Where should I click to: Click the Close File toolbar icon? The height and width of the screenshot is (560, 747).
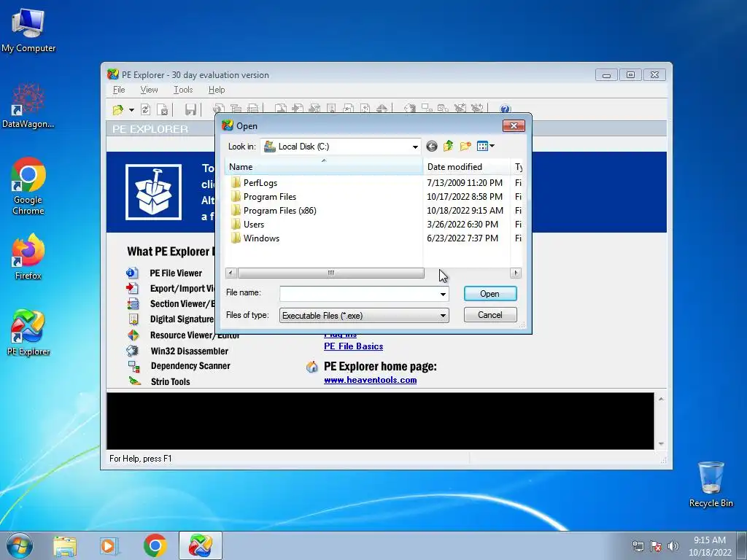163,110
